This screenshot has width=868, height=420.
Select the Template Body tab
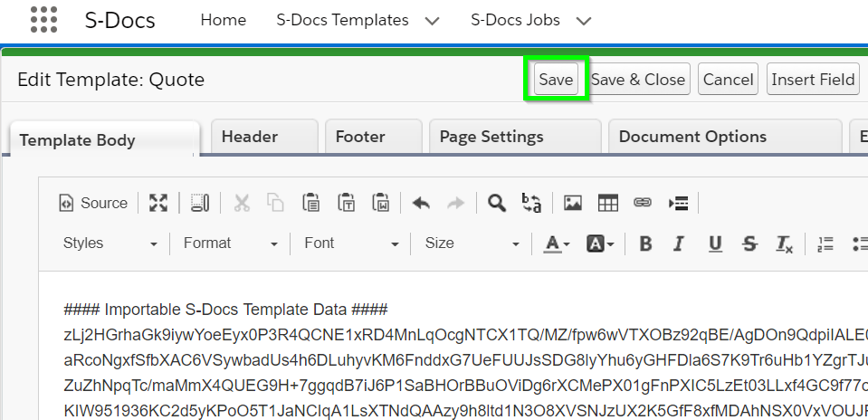point(105,138)
